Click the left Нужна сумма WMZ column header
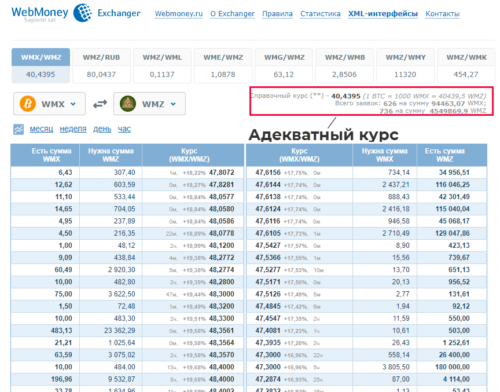This screenshot has width=500, height=392. tap(111, 155)
